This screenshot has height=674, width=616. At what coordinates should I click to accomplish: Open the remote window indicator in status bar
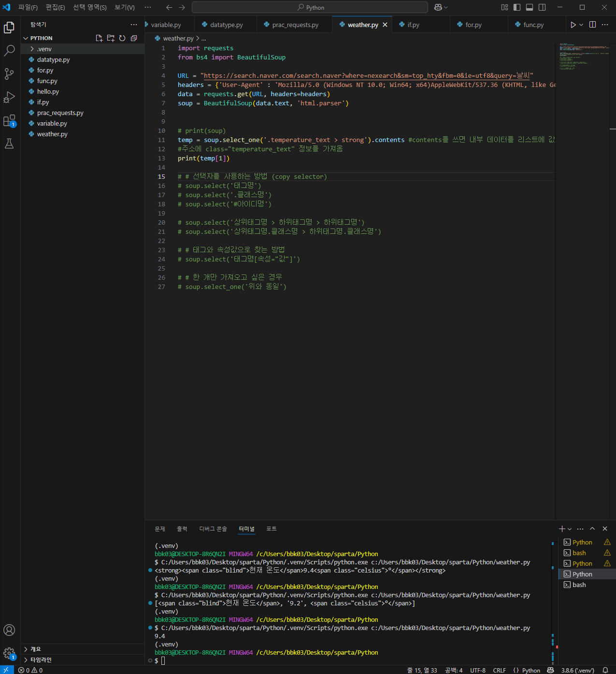point(7,670)
